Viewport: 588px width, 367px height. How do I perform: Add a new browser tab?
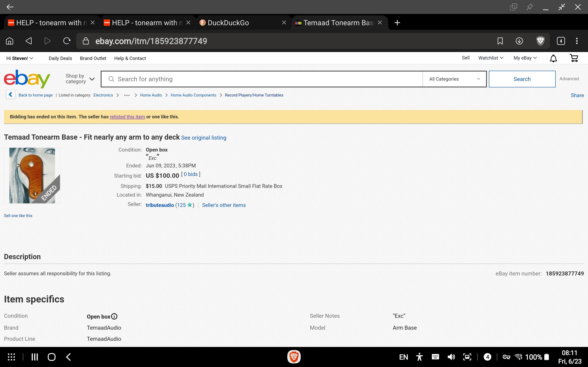pos(397,23)
